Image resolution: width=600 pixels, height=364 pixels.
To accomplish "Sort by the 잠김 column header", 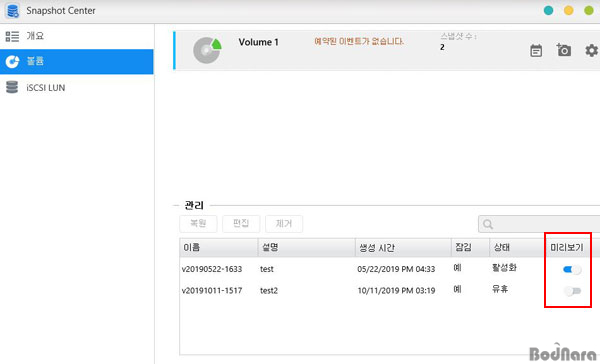I will 470,248.
